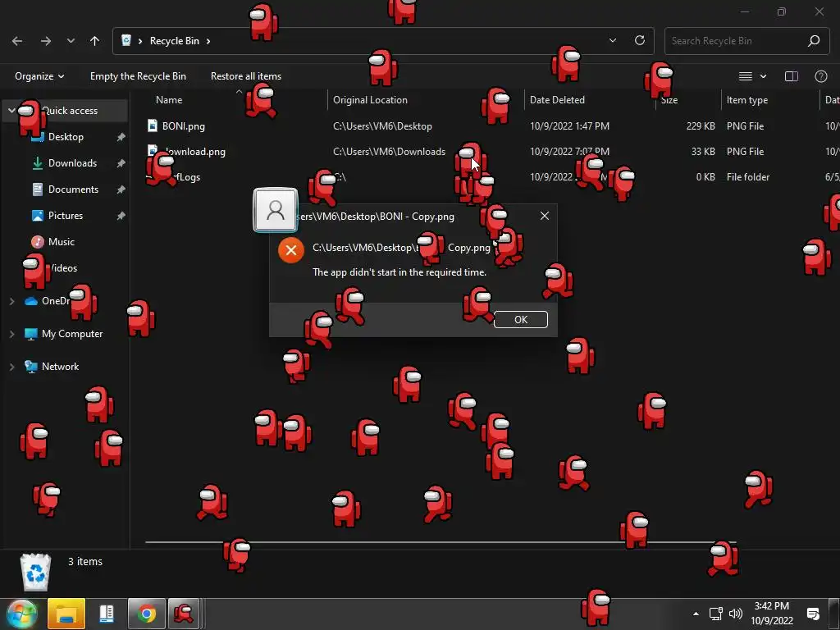The image size is (840, 630).
Task: Toggle the preview pane
Action: [x=792, y=76]
